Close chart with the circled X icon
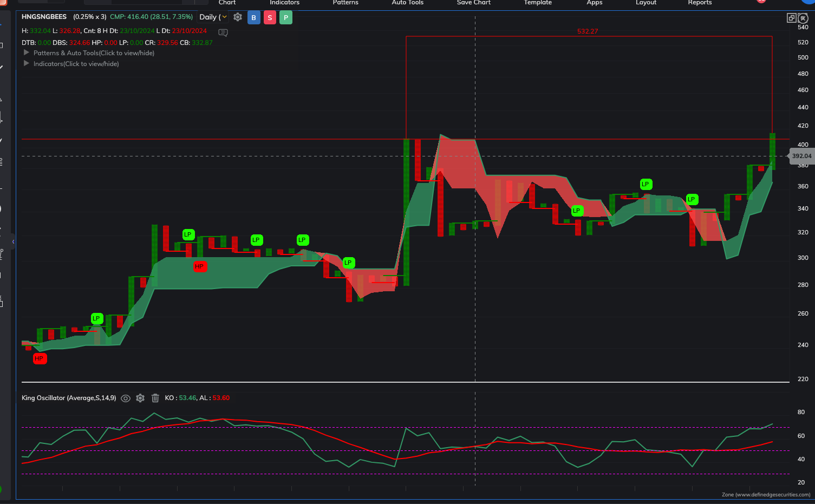This screenshot has height=504, width=815. [803, 18]
